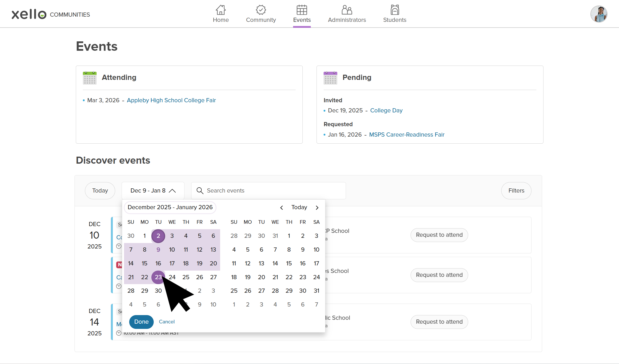Open the College Day event link
The image size is (619, 364).
pyautogui.click(x=386, y=110)
